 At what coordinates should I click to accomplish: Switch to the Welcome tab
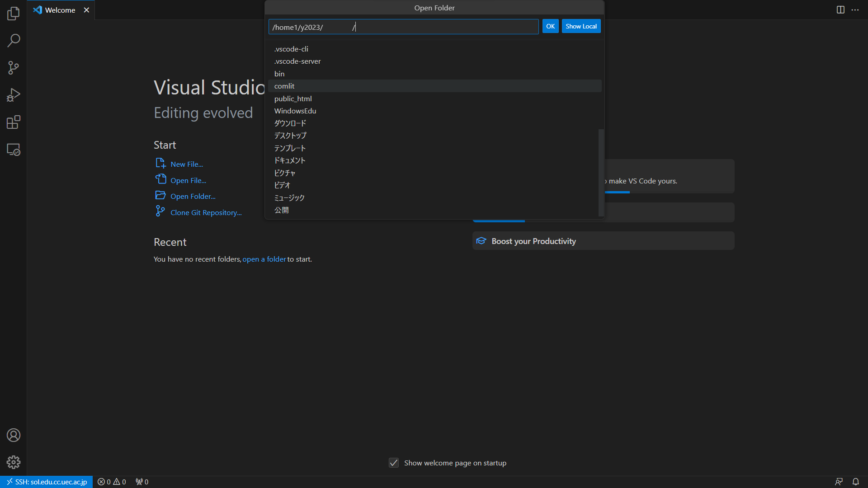[60, 10]
